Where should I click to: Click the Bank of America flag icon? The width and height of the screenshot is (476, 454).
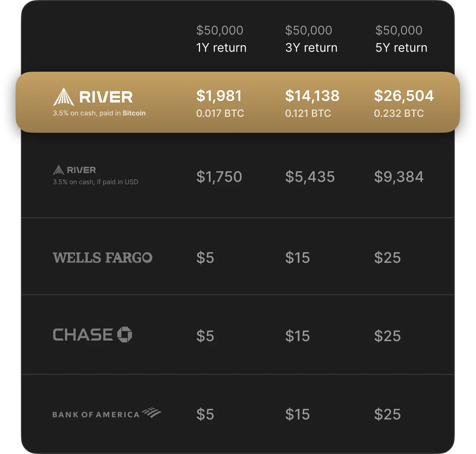tap(152, 413)
